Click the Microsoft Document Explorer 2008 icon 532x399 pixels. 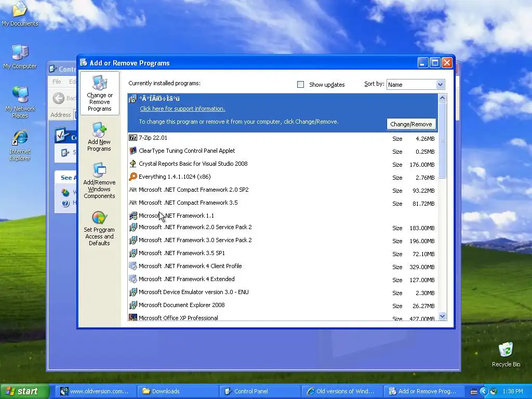[x=133, y=305]
